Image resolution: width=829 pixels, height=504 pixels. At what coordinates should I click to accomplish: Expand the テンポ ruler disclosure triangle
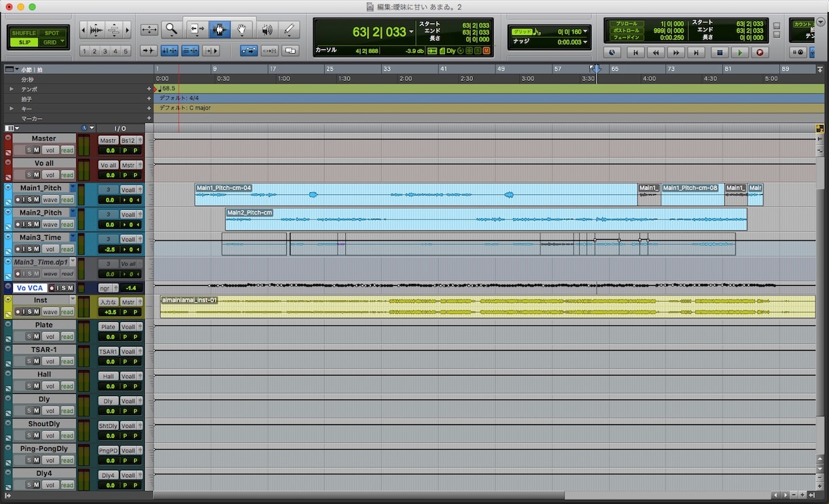tap(11, 89)
